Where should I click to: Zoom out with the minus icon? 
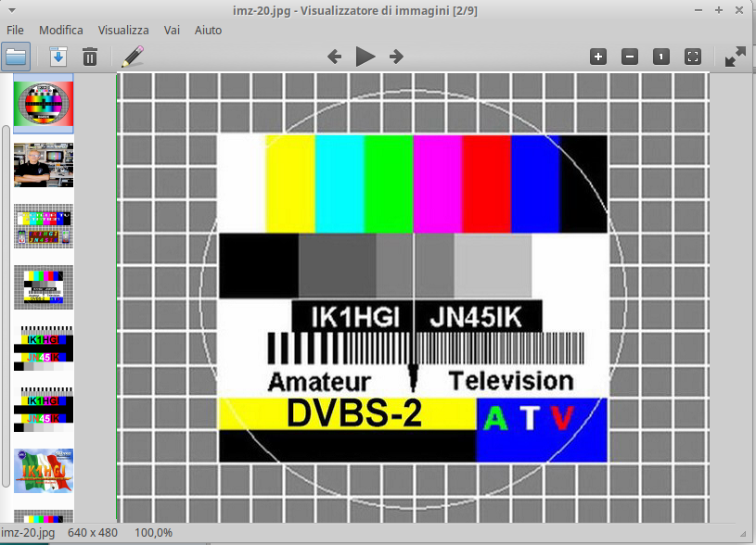pos(630,57)
